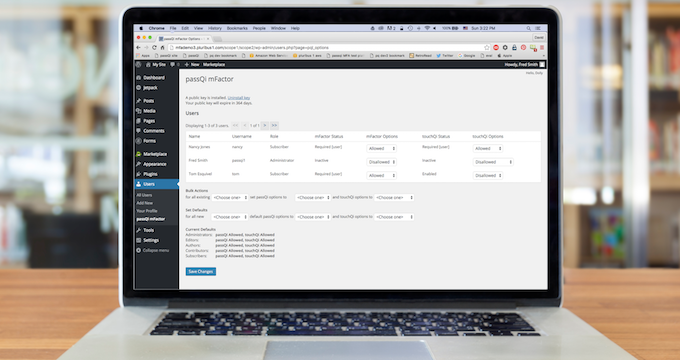Viewport: 680px width, 360px height.
Task: Click the browser reload icon
Action: click(154, 48)
